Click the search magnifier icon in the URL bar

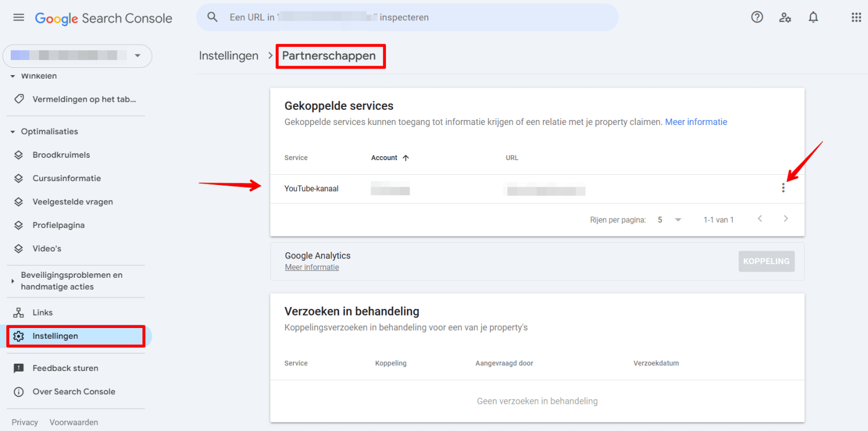(x=212, y=17)
